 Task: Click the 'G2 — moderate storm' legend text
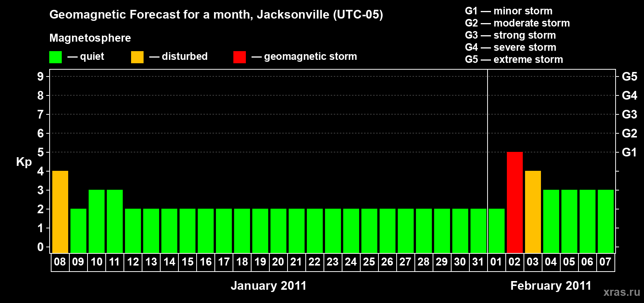pos(517,23)
